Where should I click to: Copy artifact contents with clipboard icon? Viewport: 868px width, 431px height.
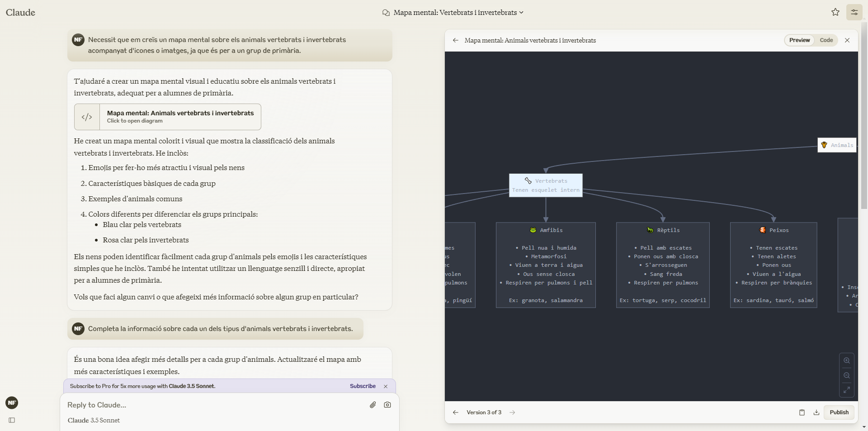[802, 412]
